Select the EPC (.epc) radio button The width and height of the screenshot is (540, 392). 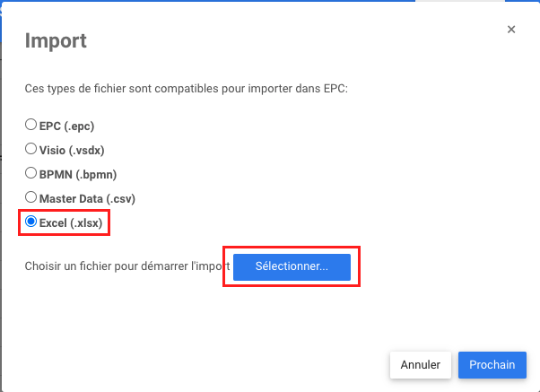pos(31,126)
